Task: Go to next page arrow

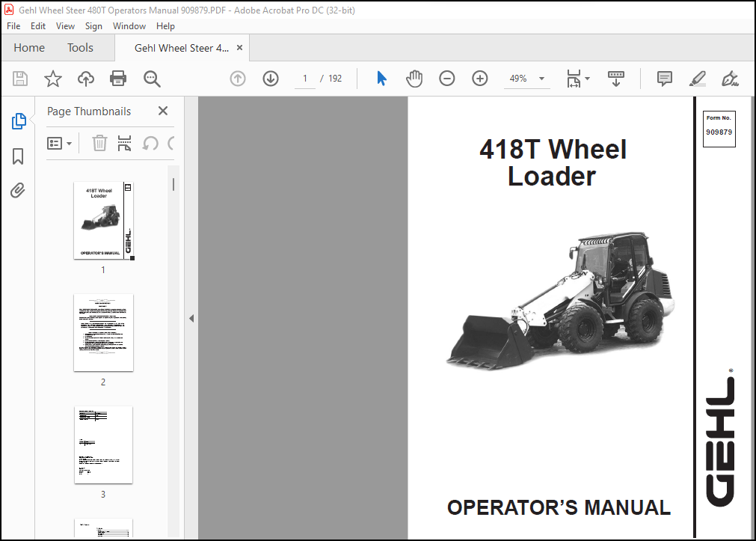Action: (271, 78)
